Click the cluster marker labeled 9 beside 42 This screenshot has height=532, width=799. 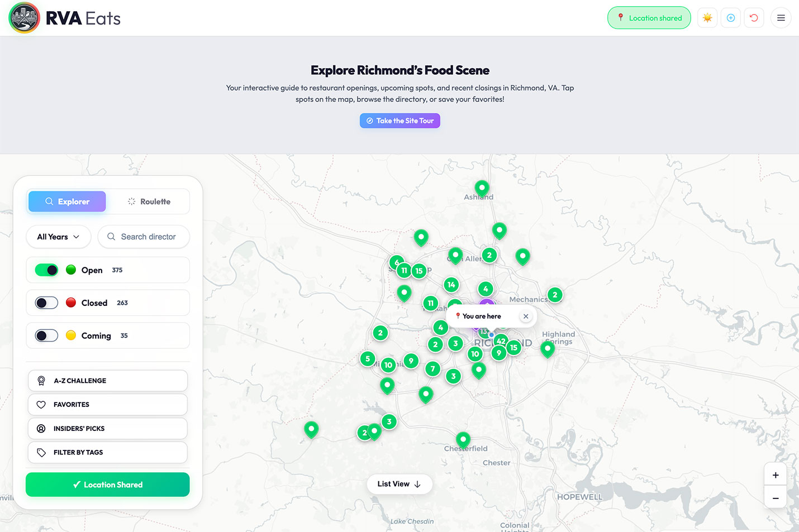point(499,353)
